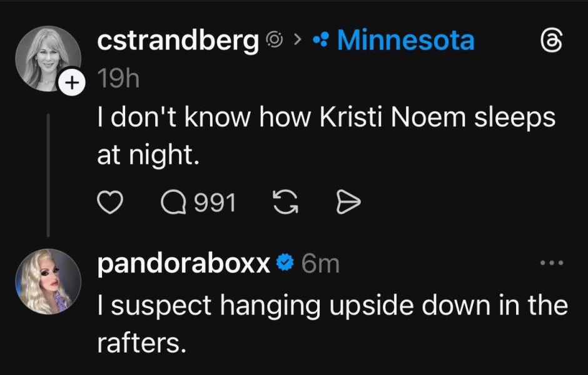Click the 6m timestamp on the reply
Screen dimensions: 588x375
pyautogui.click(x=320, y=264)
